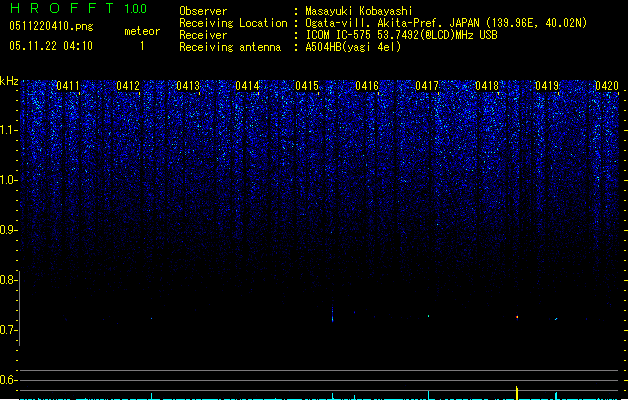The image size is (629, 400).
Task: Click the 0415 time marker
Action: [x=307, y=86]
